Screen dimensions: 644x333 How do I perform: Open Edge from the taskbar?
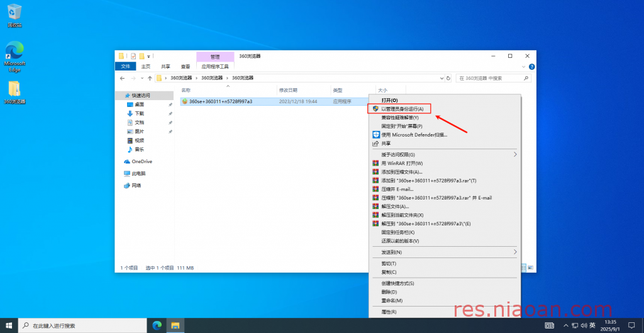pos(157,325)
